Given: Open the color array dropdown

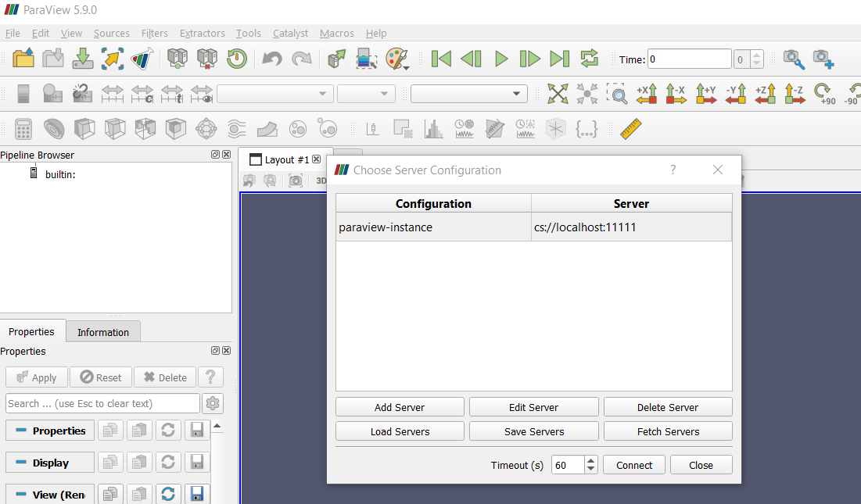Looking at the screenshot, I should [274, 94].
